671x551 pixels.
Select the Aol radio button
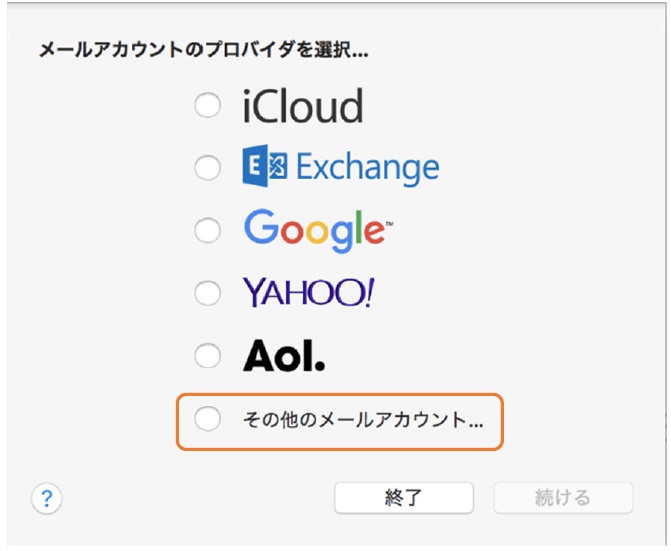(x=208, y=355)
